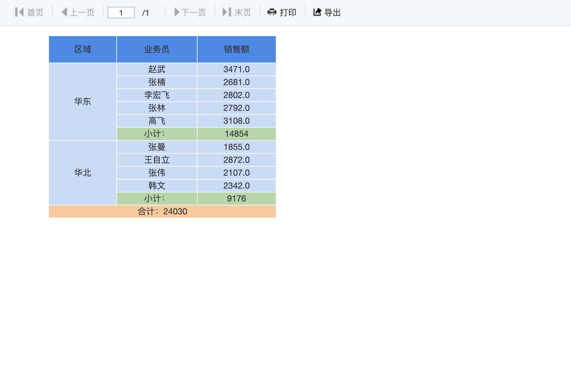Click the last page skip icon

227,12
